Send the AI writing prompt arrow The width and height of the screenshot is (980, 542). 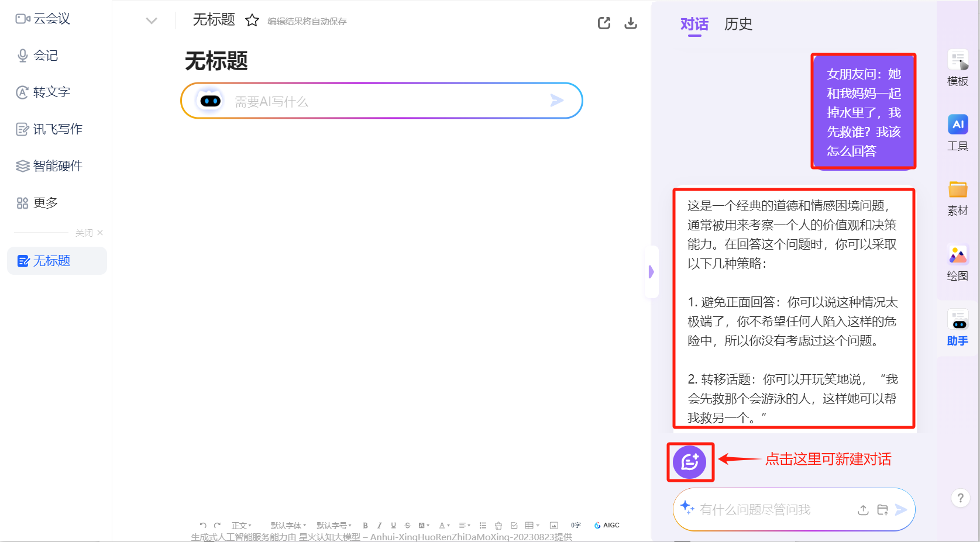[557, 101]
